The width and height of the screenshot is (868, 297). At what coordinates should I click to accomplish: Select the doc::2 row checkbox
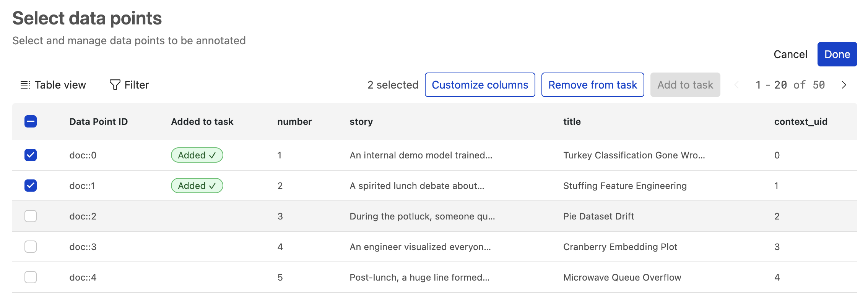point(31,216)
